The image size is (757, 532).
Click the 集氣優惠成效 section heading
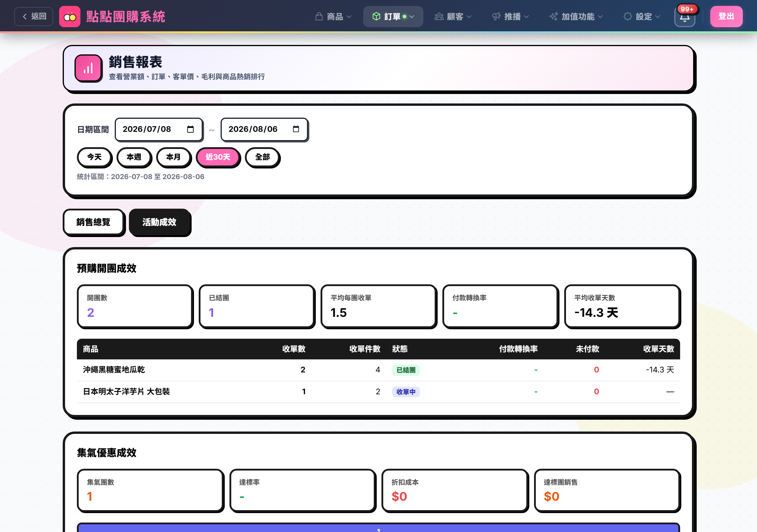(106, 452)
